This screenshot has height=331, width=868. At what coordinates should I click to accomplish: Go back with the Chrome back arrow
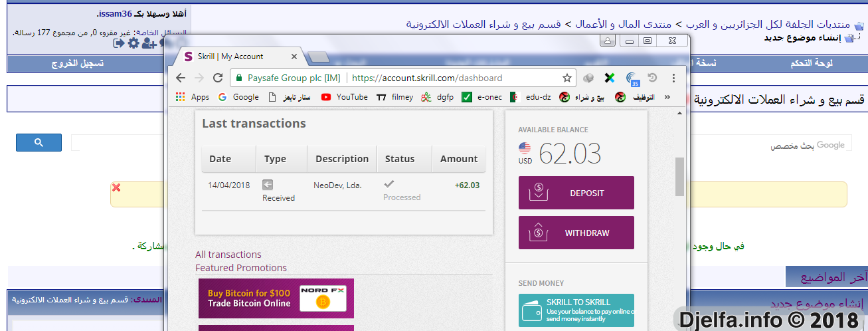point(180,78)
